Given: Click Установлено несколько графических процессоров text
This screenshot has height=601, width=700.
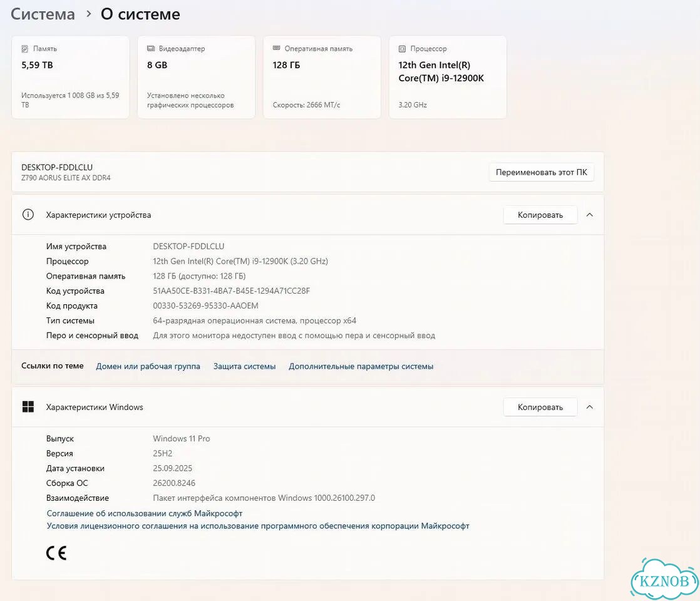Looking at the screenshot, I should 190,100.
